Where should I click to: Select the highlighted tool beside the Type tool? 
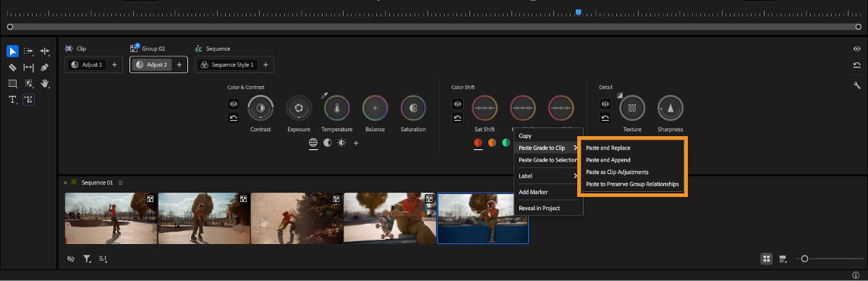coord(29,100)
